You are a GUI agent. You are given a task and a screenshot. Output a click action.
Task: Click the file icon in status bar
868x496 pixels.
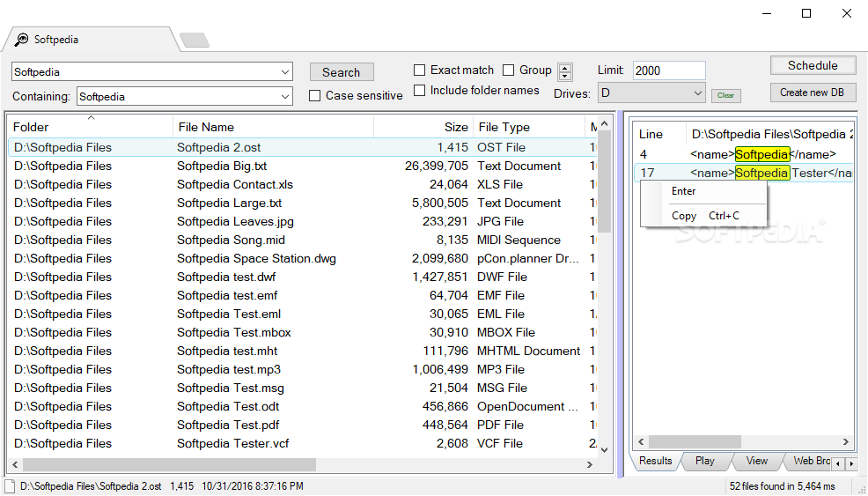(10, 486)
